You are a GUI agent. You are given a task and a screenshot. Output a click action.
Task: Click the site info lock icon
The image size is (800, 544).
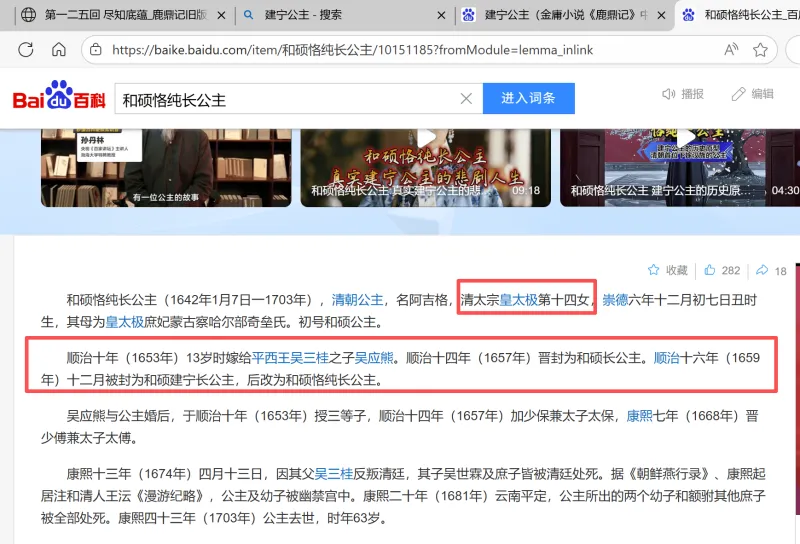tap(94, 49)
